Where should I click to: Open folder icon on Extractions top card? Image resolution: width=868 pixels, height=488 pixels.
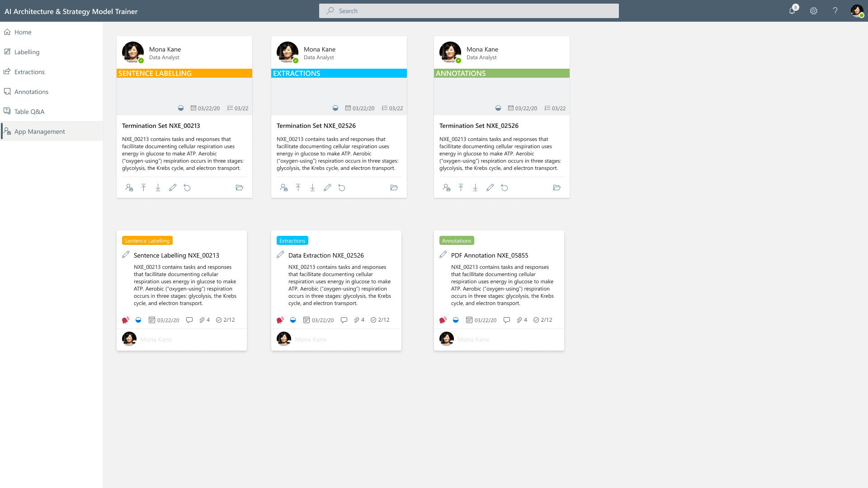394,188
